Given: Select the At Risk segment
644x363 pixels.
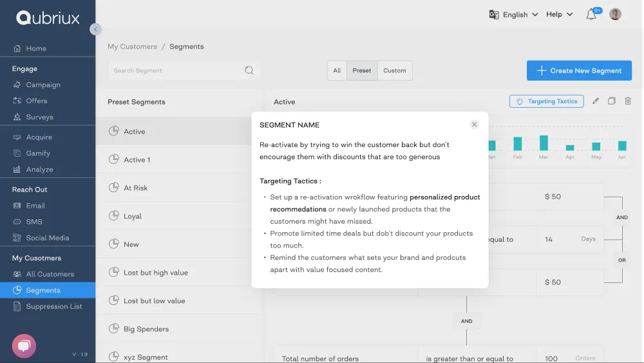Looking at the screenshot, I should point(178,188).
